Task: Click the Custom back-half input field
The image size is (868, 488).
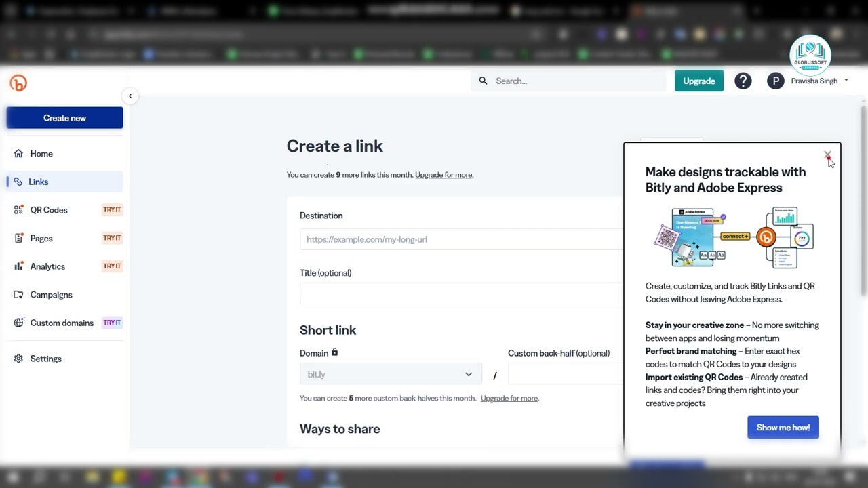Action: (x=565, y=374)
